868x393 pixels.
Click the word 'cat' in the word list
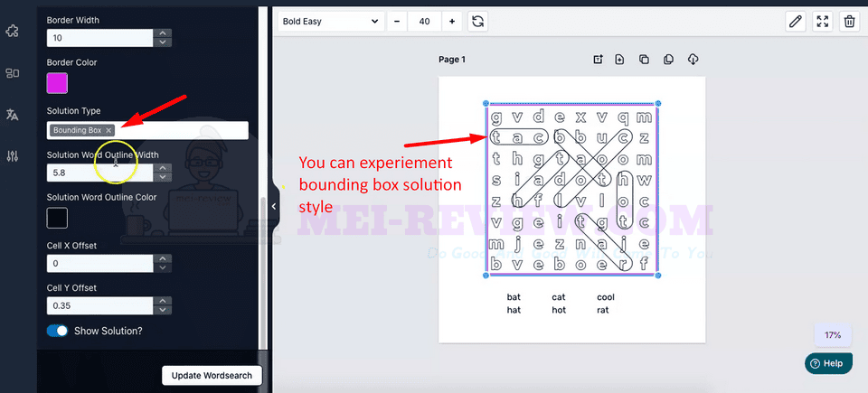(x=559, y=297)
